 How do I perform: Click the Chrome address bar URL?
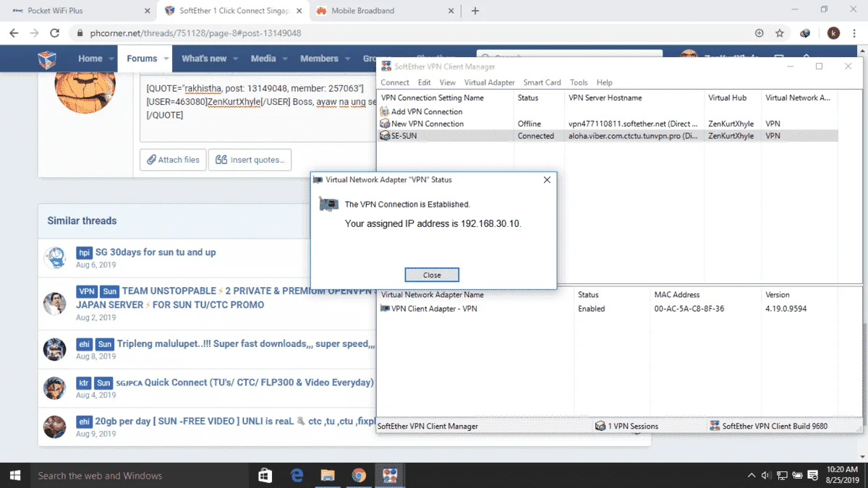195,33
